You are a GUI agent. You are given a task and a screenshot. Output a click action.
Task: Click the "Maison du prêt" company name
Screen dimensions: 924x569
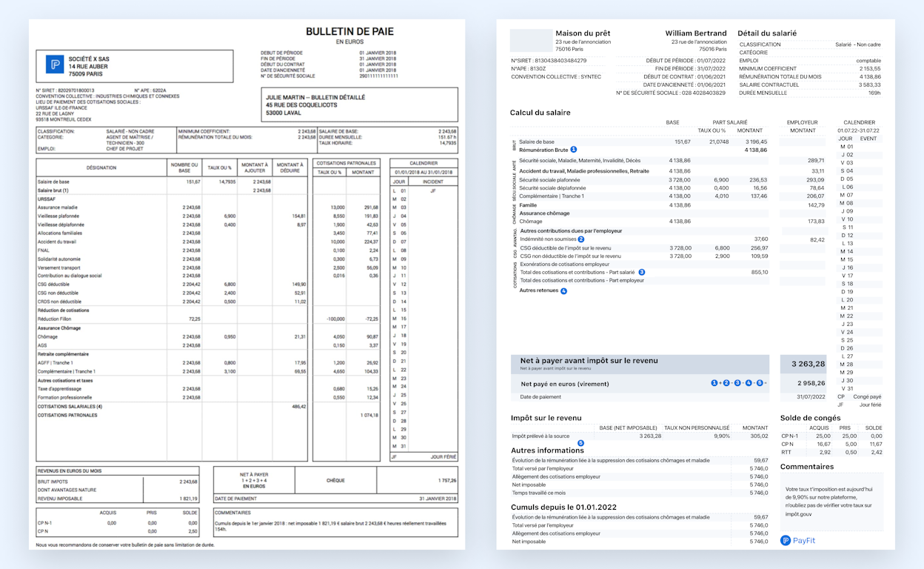583,33
